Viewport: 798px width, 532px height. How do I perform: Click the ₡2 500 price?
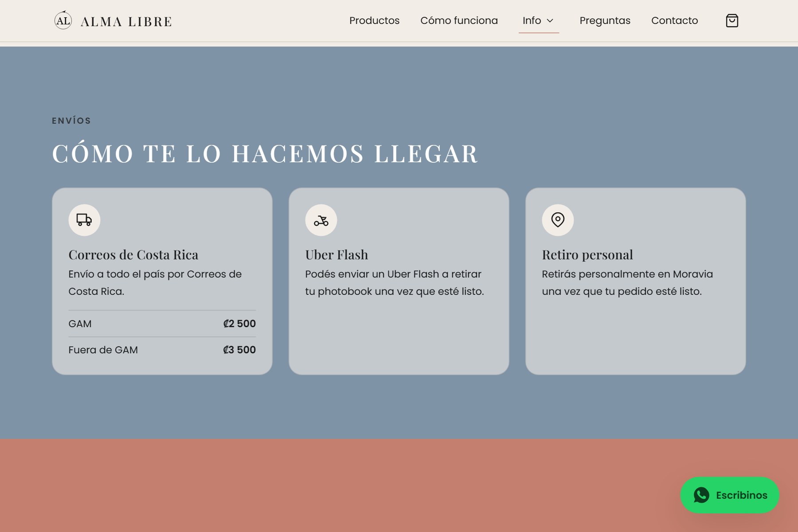[x=239, y=324]
